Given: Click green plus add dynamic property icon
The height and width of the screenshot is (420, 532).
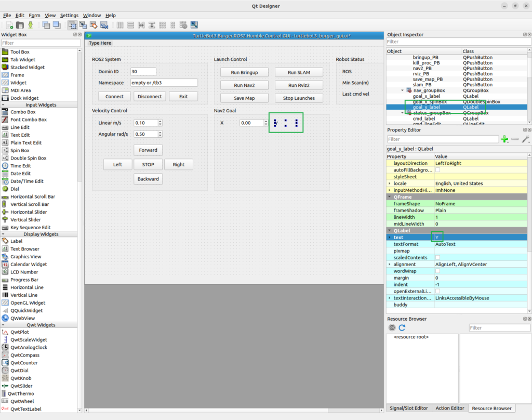Looking at the screenshot, I should point(504,139).
